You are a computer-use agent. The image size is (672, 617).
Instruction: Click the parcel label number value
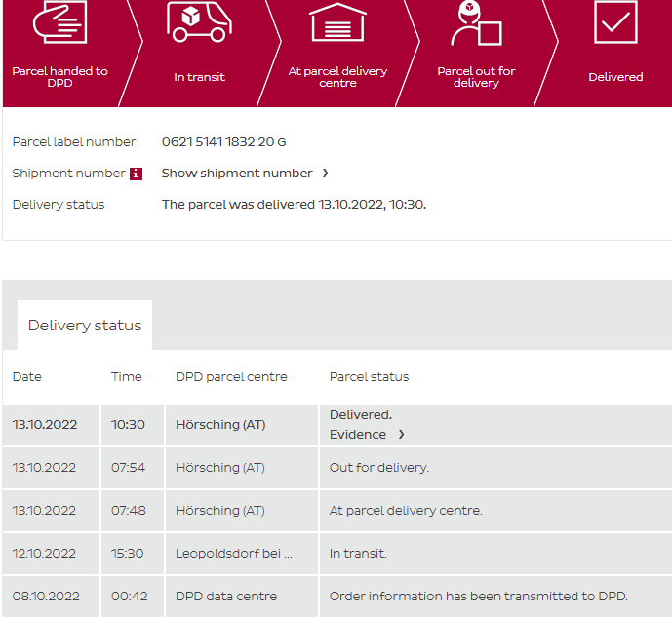[x=223, y=142]
